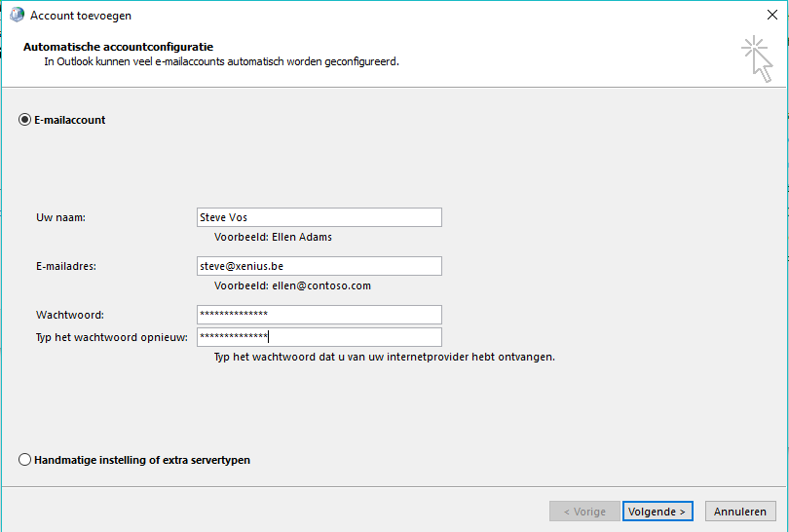This screenshot has width=789, height=532.
Task: Choose Handmatige instelling of extra servertypen radio
Action: click(24, 460)
